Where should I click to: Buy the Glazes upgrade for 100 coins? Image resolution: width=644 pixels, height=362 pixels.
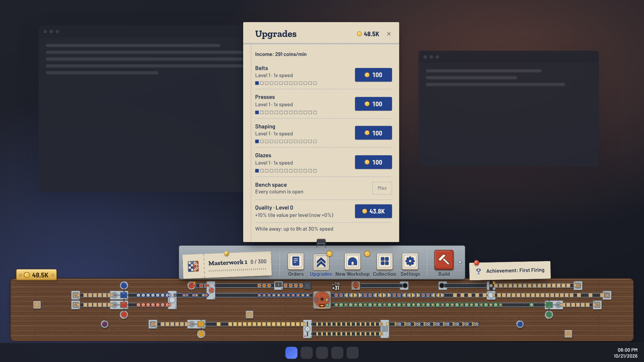coord(373,162)
